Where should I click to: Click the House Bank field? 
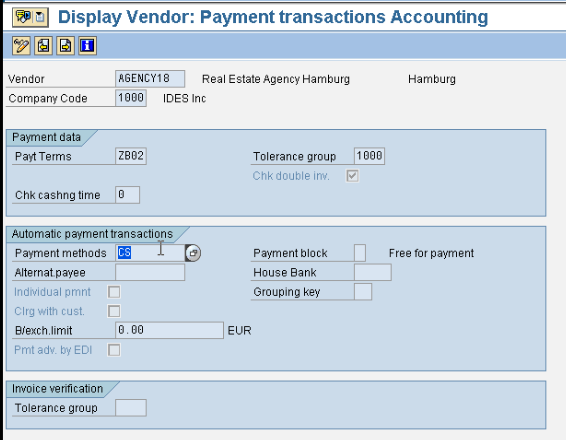click(x=373, y=272)
